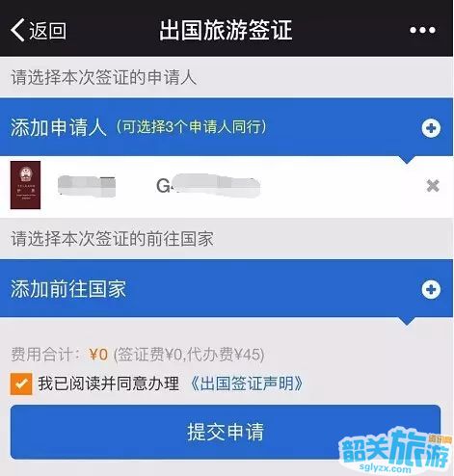Submit with 提交申请 button
The height and width of the screenshot is (476, 454).
[x=226, y=432]
